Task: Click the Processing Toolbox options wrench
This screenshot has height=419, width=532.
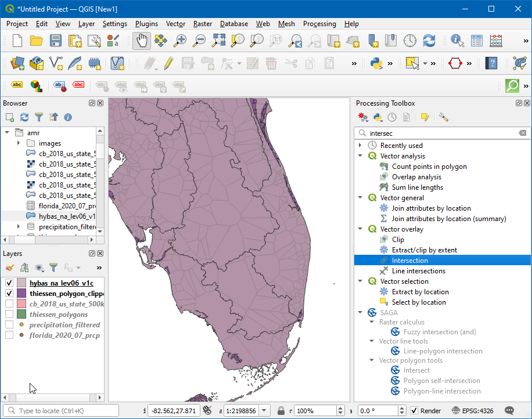Action: [444, 117]
